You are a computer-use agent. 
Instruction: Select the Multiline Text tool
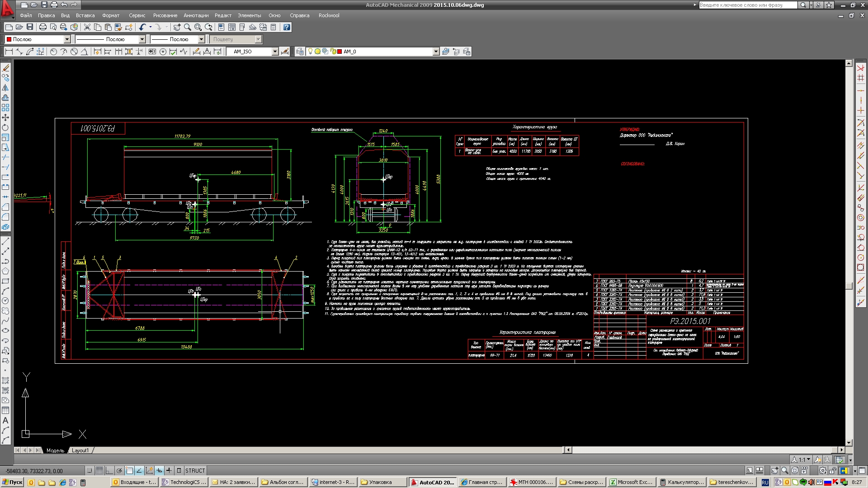(x=5, y=420)
